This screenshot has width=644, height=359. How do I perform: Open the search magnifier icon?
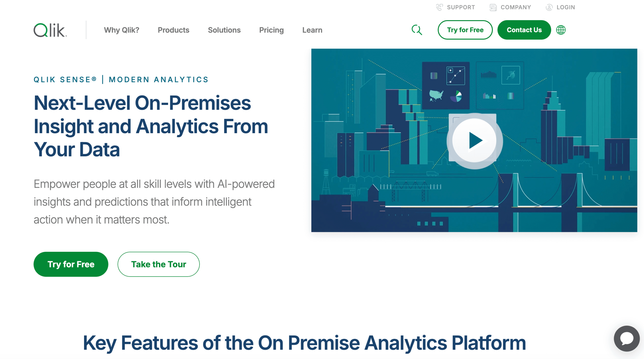417,30
